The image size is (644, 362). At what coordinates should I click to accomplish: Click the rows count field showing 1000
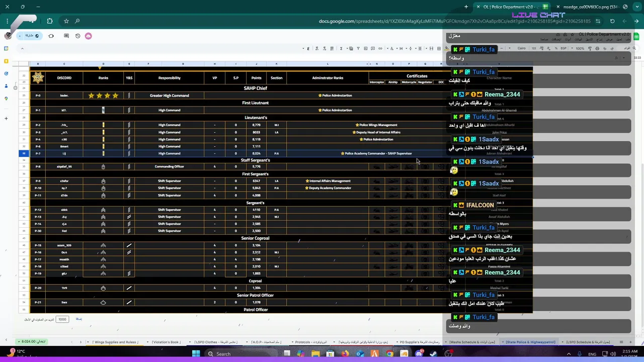point(62,319)
